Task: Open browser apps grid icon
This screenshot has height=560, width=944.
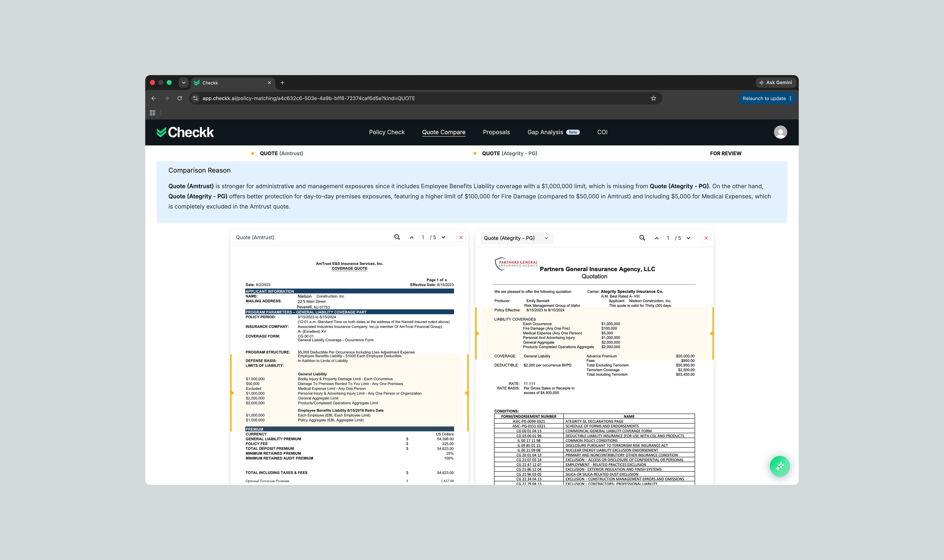Action: (153, 113)
